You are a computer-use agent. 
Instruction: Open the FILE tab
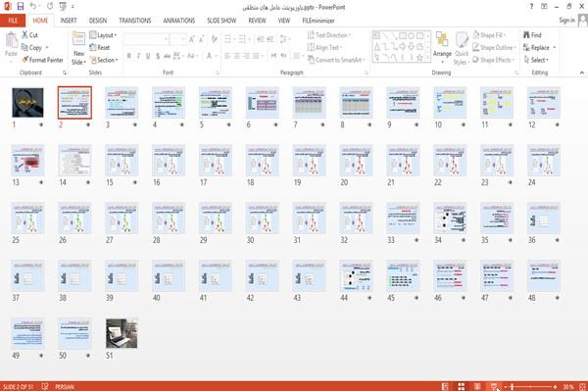pyautogui.click(x=13, y=21)
